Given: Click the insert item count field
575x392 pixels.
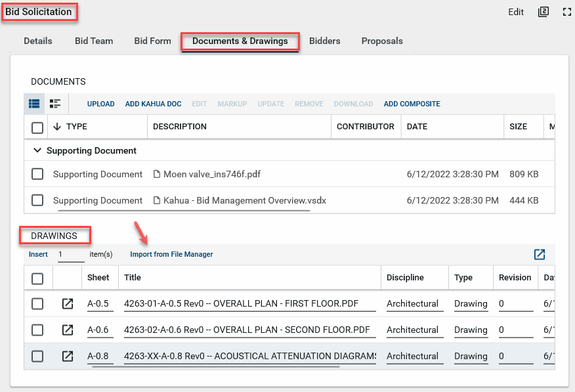Looking at the screenshot, I should 70,254.
